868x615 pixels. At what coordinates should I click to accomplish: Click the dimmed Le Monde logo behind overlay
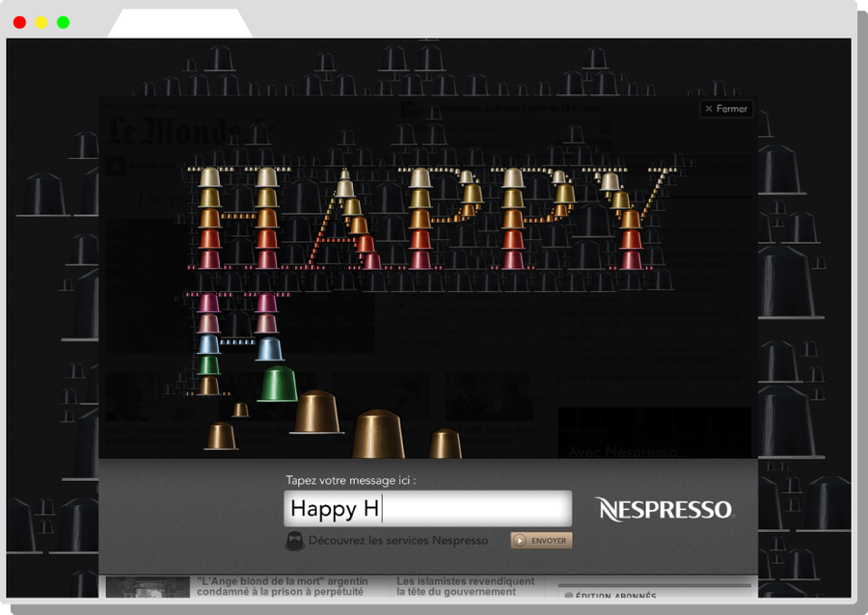pos(188,132)
